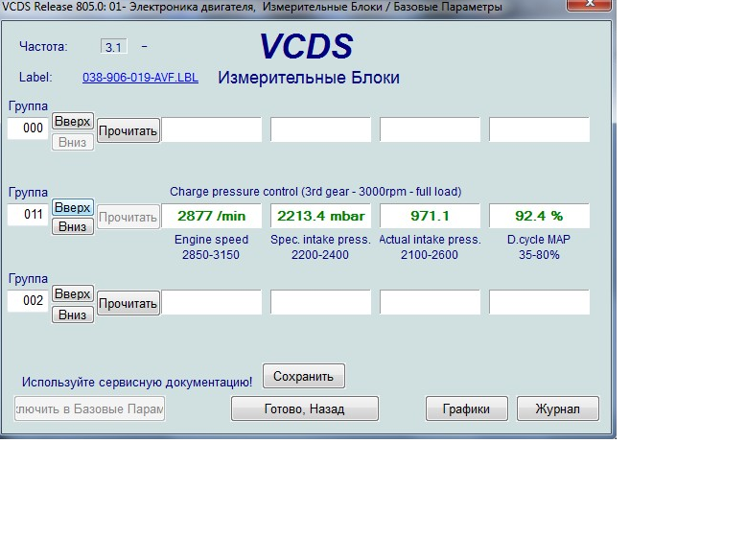The height and width of the screenshot is (560, 746).
Task: Click the Сохранить button
Action: pos(304,376)
